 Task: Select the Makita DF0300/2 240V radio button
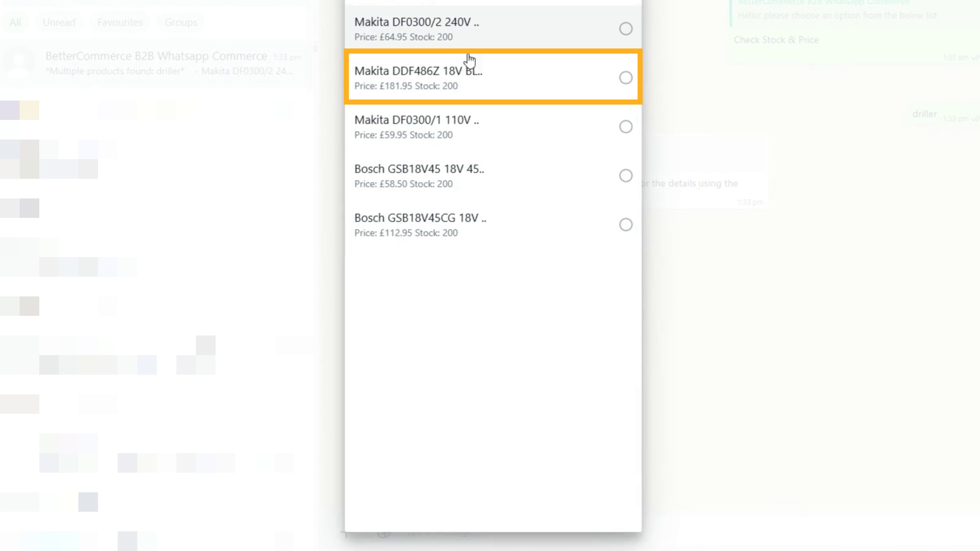click(x=626, y=29)
